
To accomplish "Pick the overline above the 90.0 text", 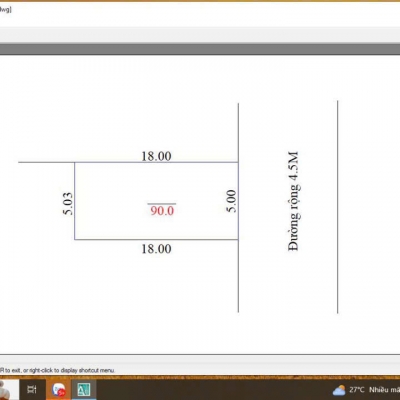I will pos(162,204).
